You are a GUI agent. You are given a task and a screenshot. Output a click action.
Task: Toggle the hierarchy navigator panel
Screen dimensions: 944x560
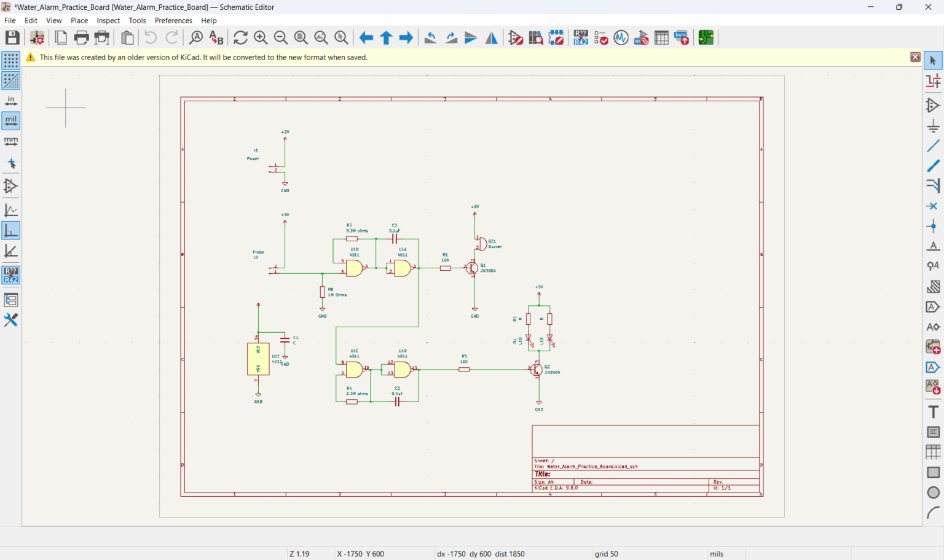click(11, 300)
